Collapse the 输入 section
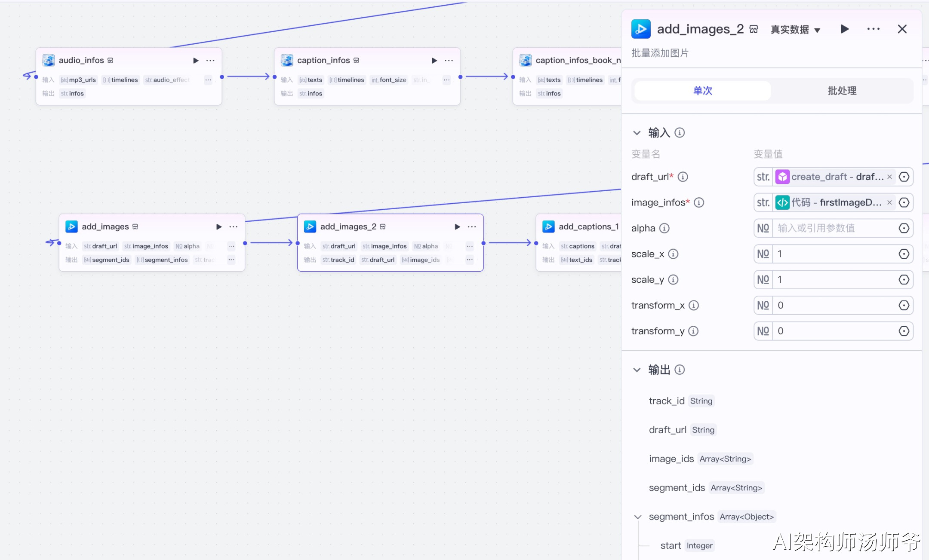The height and width of the screenshot is (560, 929). point(637,133)
